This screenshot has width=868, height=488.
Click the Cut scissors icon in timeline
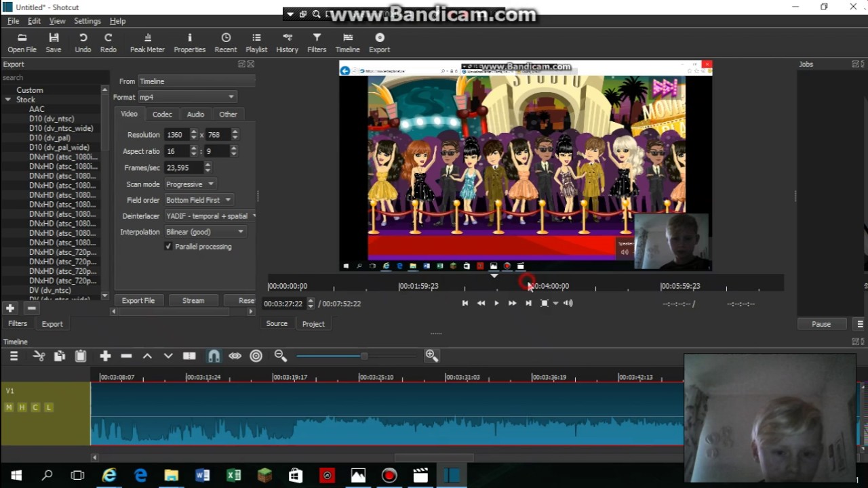(39, 356)
